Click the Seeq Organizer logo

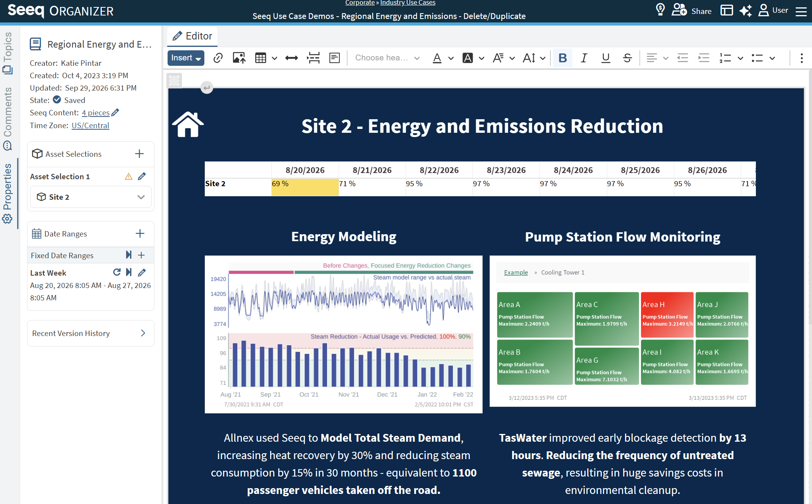coord(60,10)
